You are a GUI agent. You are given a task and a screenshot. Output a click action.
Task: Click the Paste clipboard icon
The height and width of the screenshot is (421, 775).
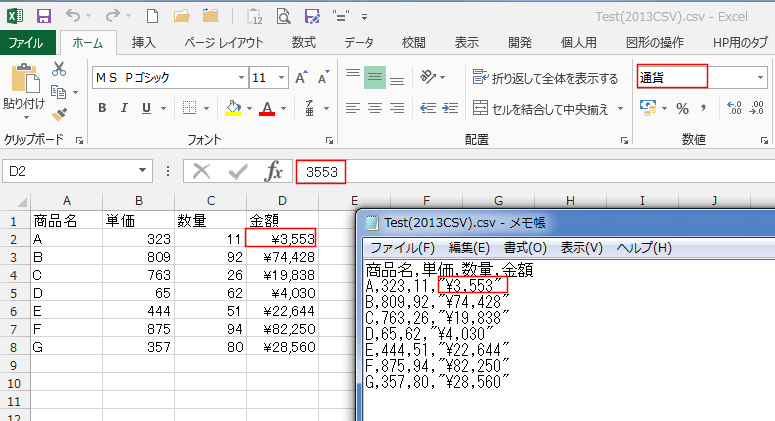(24, 79)
